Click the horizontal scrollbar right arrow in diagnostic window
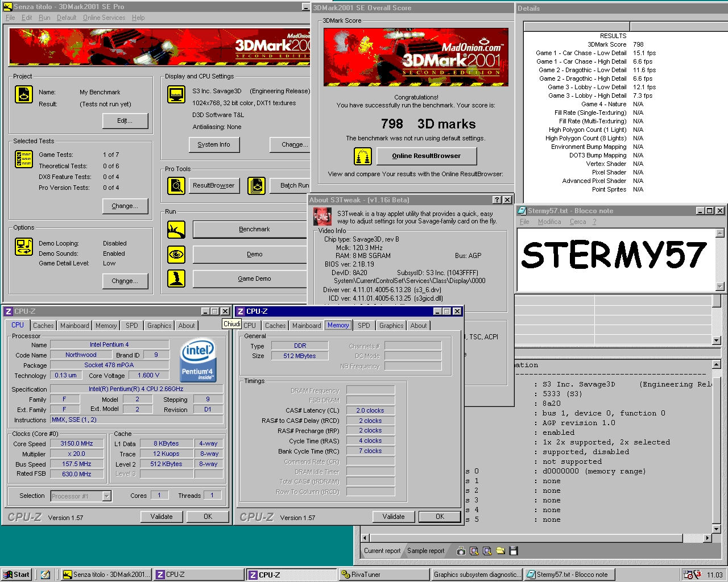728x582 pixels. (707, 538)
